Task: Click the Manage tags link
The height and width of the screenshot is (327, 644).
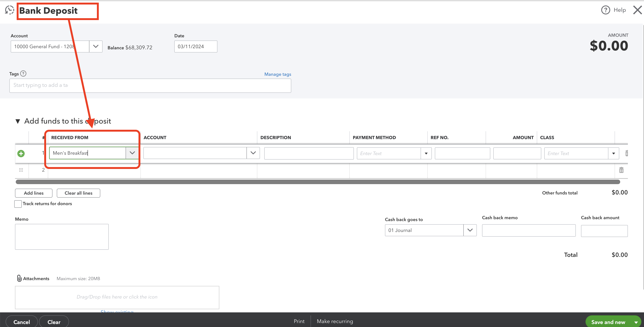Action: [x=277, y=74]
